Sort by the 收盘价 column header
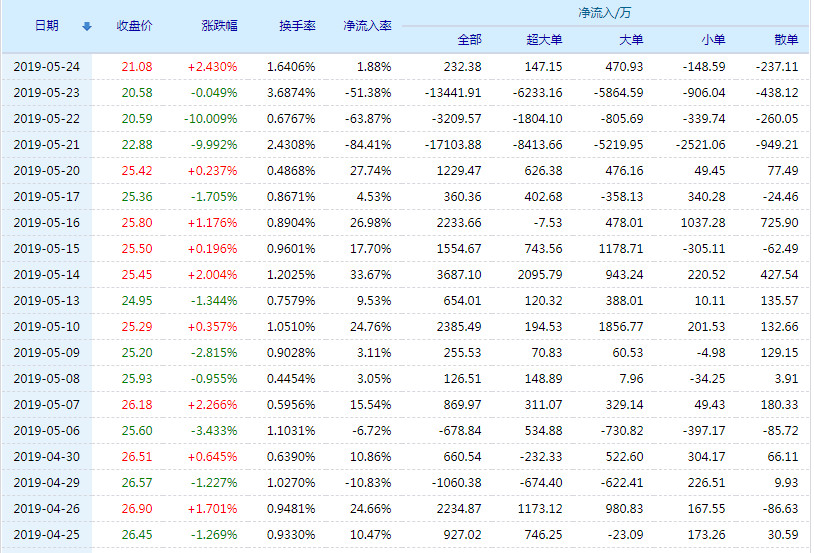Screen dimensions: 814x553 135,26
